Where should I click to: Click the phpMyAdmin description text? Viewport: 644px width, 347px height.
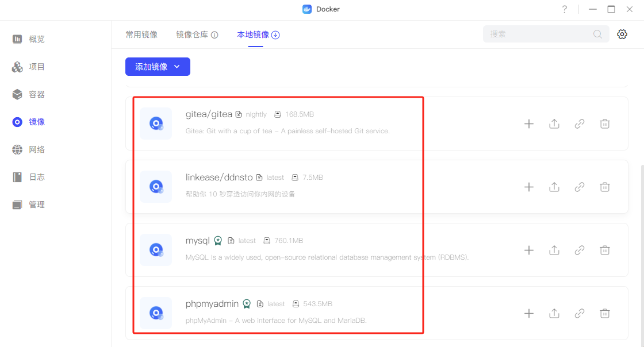pos(276,321)
